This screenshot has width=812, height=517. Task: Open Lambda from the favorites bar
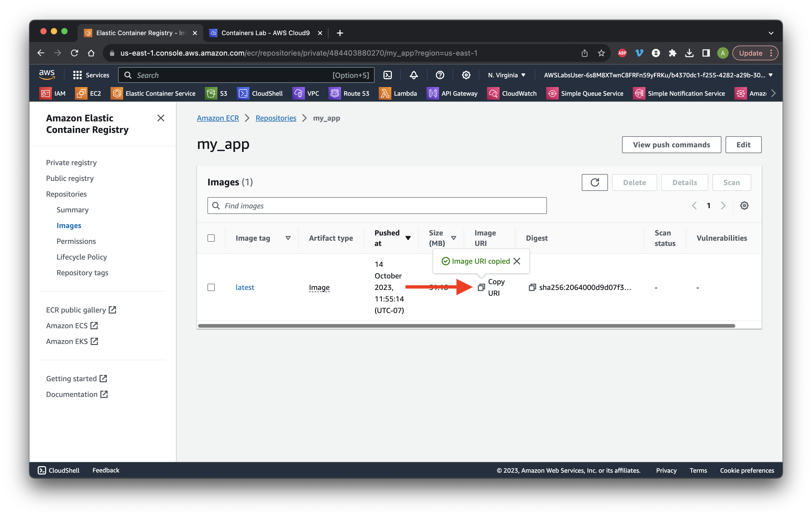coord(398,94)
